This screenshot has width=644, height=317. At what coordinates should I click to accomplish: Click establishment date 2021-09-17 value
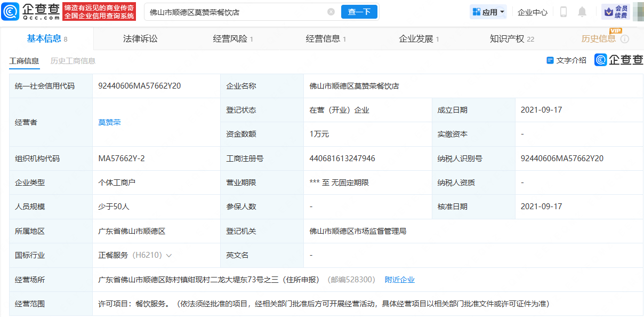[x=541, y=110]
